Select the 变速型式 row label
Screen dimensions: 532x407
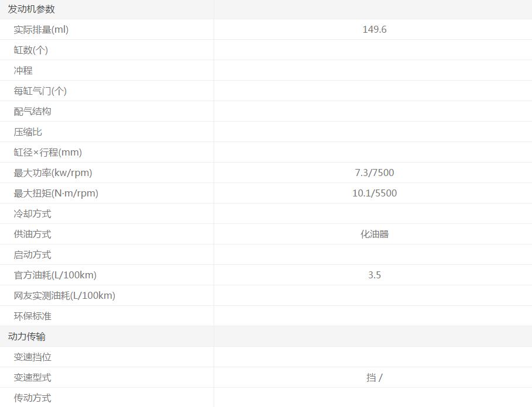pos(33,378)
